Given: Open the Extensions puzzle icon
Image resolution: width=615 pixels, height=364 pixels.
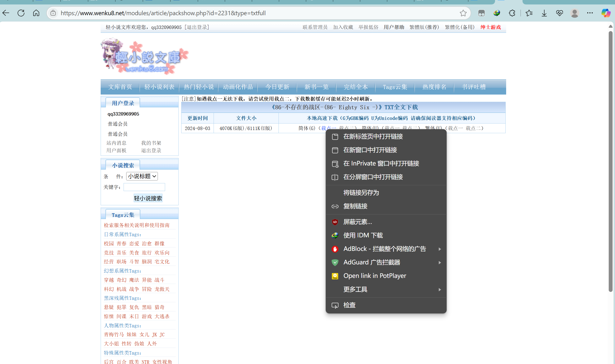Looking at the screenshot, I should (x=512, y=13).
